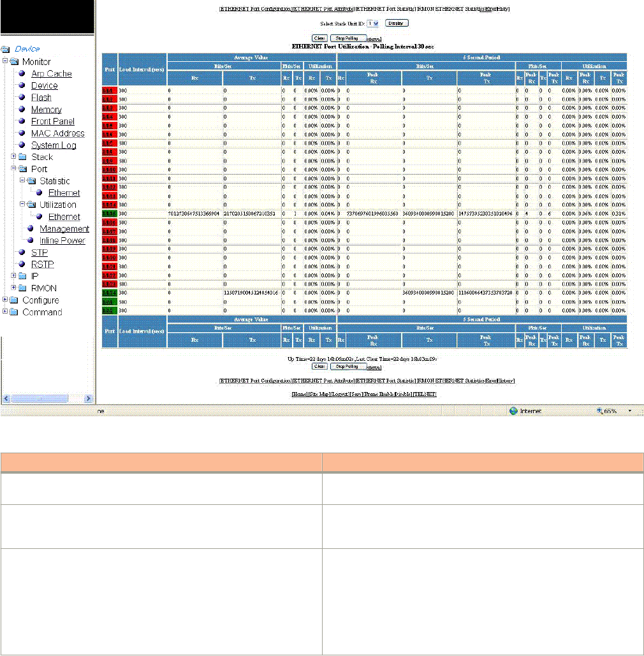Click the navigation pane horizontal scrollbar thumb
Screen dimensions: 644x656
pyautogui.click(x=39, y=398)
